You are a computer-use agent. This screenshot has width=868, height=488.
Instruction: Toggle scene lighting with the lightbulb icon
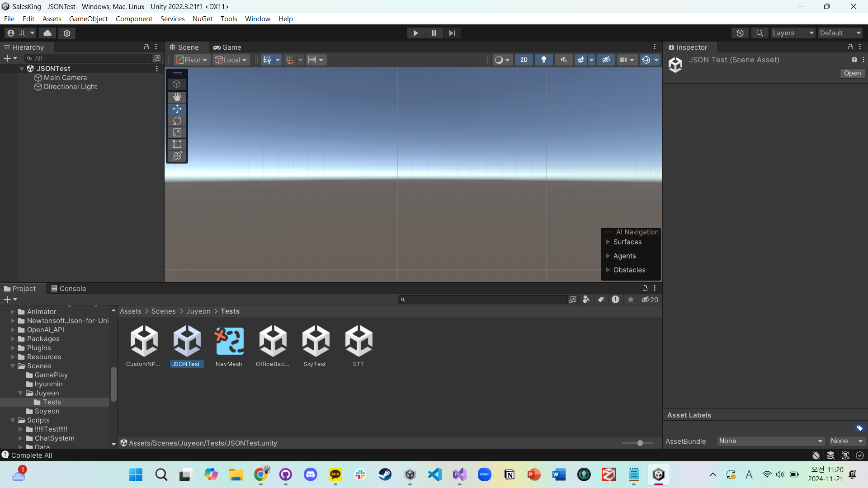543,60
